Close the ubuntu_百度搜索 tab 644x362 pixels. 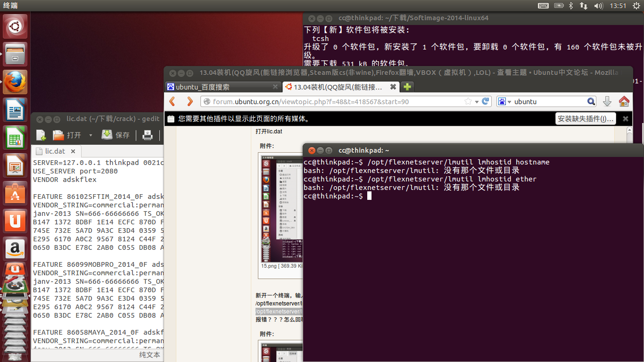[275, 87]
